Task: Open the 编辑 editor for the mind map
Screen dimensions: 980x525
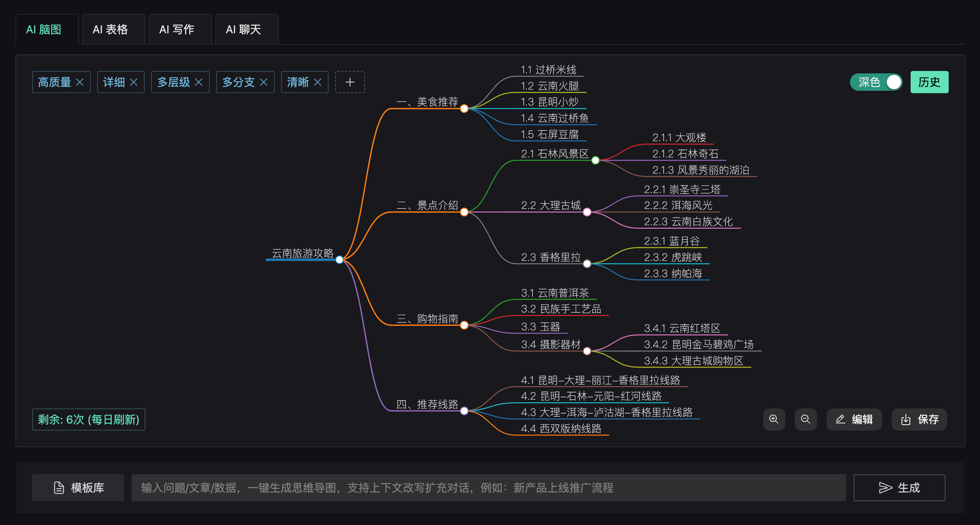Action: [x=854, y=419]
